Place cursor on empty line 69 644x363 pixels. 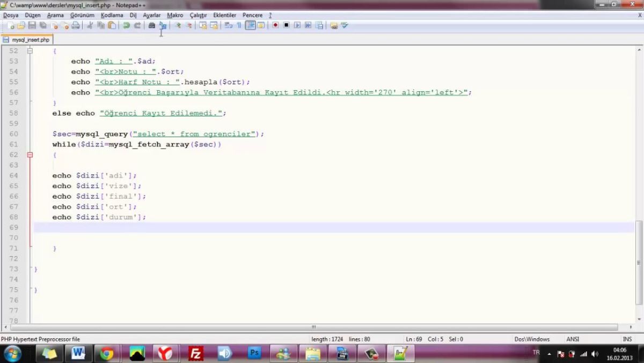click(334, 228)
